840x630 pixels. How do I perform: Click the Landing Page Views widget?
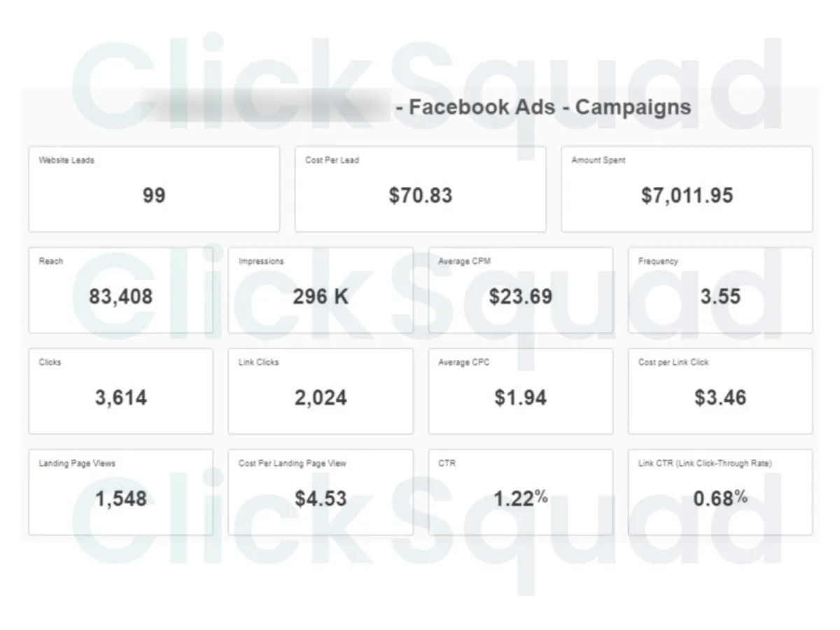tap(120, 492)
